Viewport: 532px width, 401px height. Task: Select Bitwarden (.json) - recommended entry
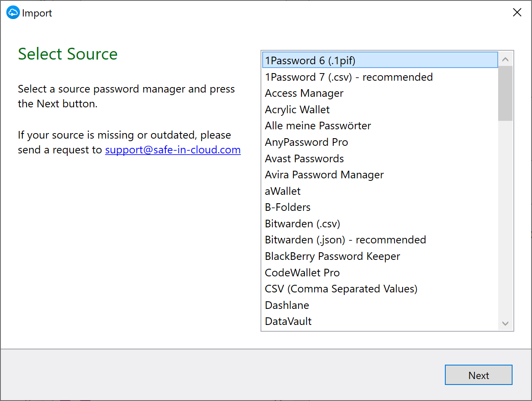coord(380,240)
